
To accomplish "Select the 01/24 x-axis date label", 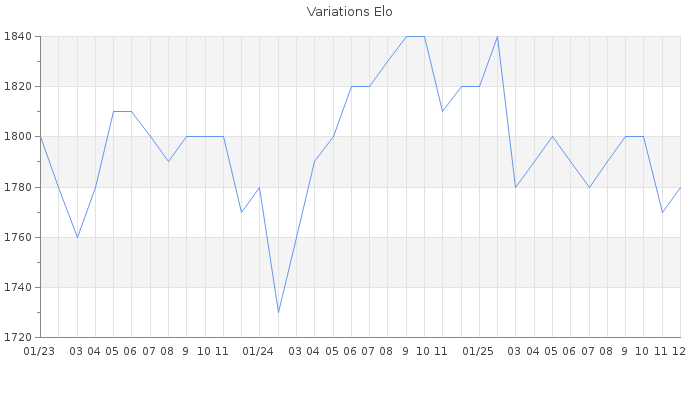I will point(259,351).
